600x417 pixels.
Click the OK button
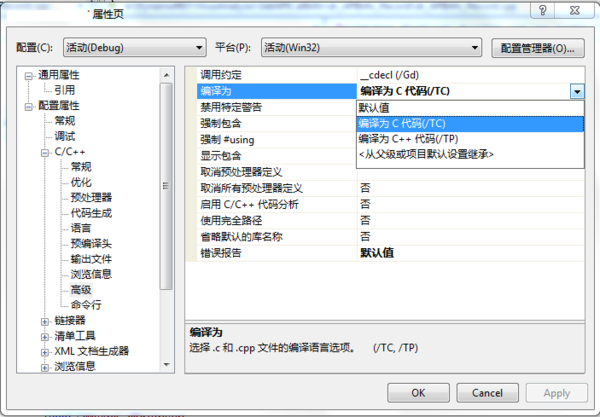(x=418, y=393)
